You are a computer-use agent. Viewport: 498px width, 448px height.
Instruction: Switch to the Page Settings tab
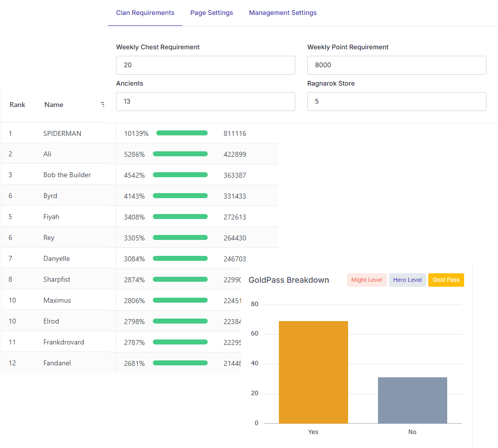tap(212, 13)
